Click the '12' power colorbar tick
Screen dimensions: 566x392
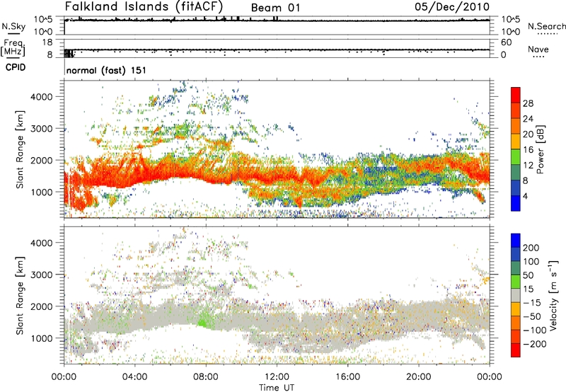pyautogui.click(x=528, y=165)
